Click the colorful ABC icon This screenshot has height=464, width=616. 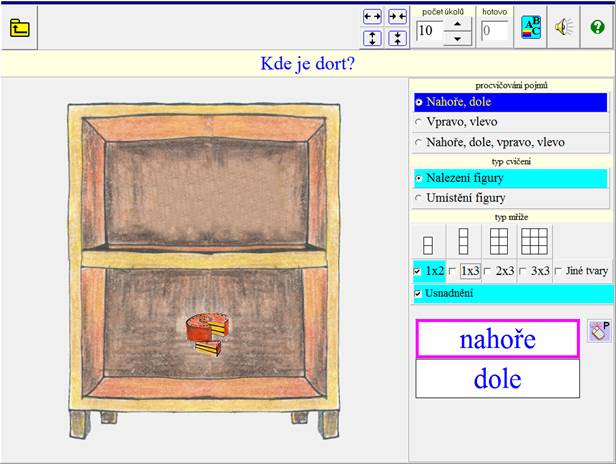click(532, 28)
